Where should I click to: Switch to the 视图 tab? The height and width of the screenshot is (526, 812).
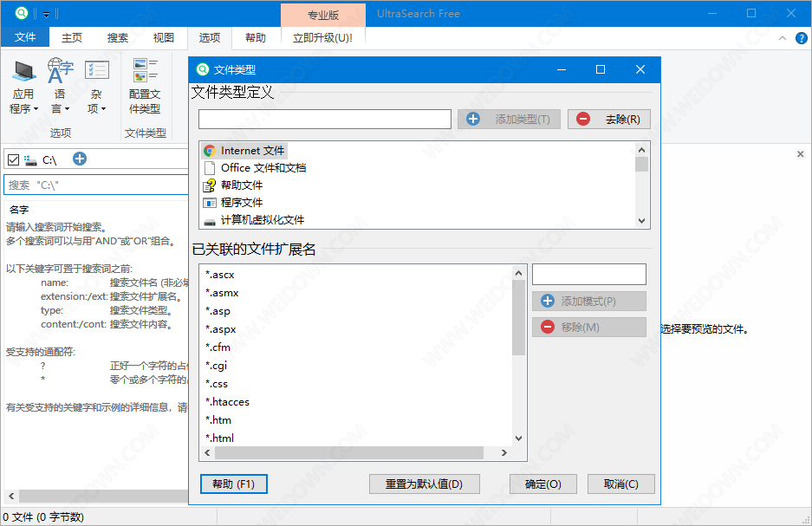coord(164,37)
